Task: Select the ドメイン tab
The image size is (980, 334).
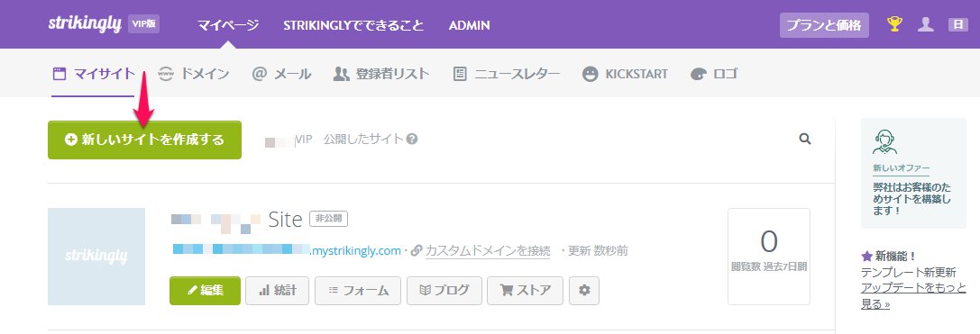Action: click(x=193, y=74)
